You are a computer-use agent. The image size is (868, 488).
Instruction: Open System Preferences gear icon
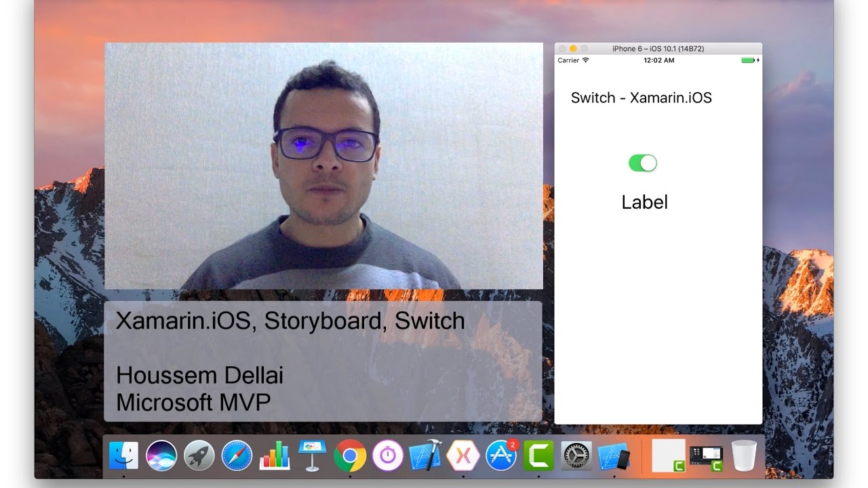(576, 455)
